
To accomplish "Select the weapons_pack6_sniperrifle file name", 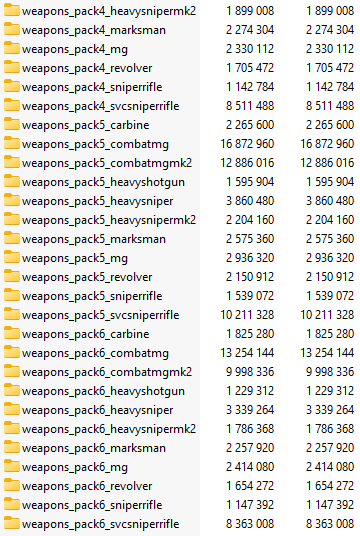I will pyautogui.click(x=92, y=506).
